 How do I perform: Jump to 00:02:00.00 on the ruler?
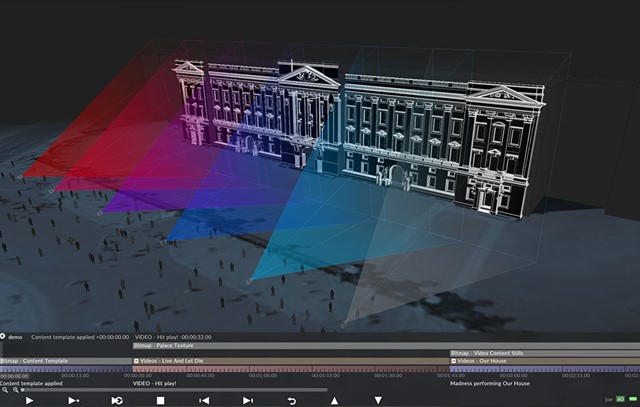(x=513, y=376)
